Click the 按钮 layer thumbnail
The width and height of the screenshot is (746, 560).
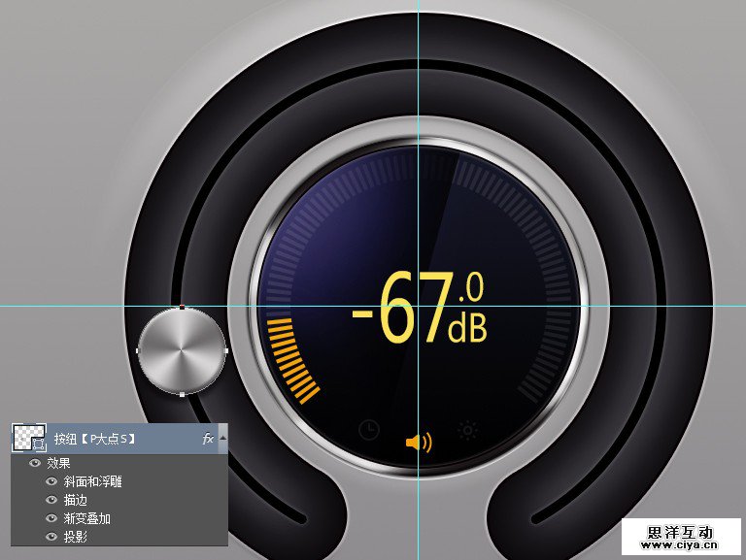coord(27,439)
